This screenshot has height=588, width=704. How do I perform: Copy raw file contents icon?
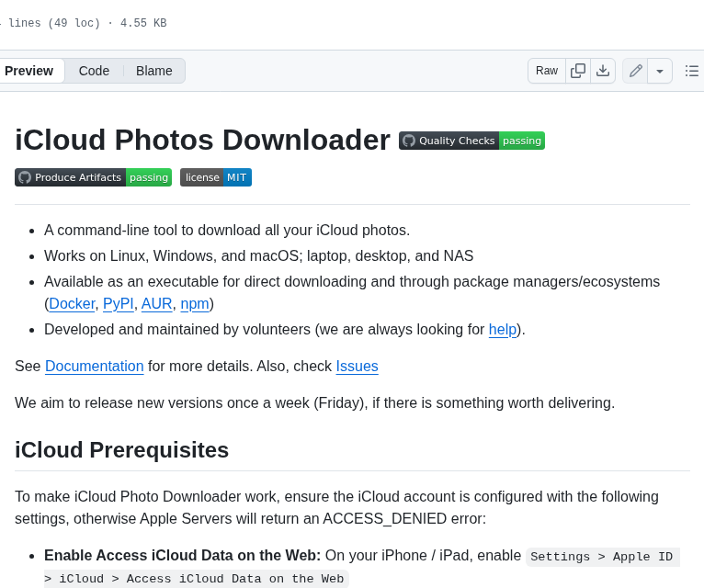point(578,71)
